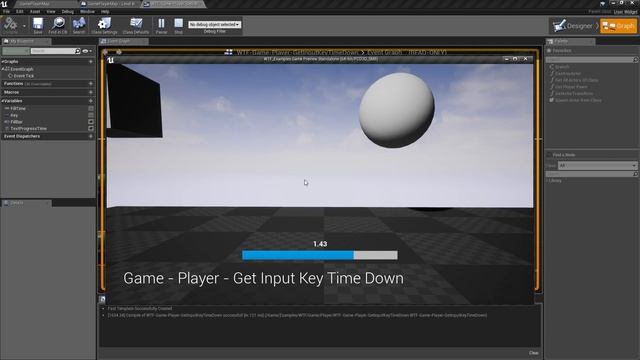Toggle the TextProgressTime variable's editable eye box
The height and width of the screenshot is (360, 640).
(91, 129)
